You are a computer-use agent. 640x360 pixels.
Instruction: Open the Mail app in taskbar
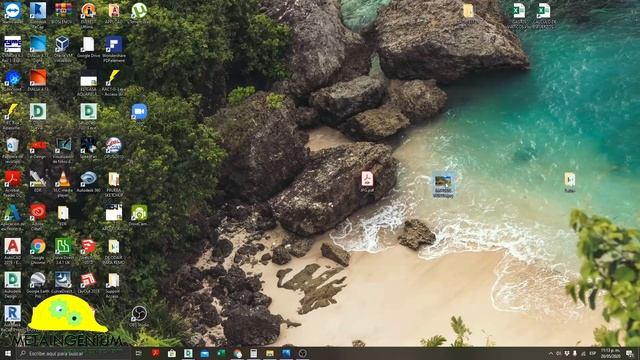[x=204, y=353]
